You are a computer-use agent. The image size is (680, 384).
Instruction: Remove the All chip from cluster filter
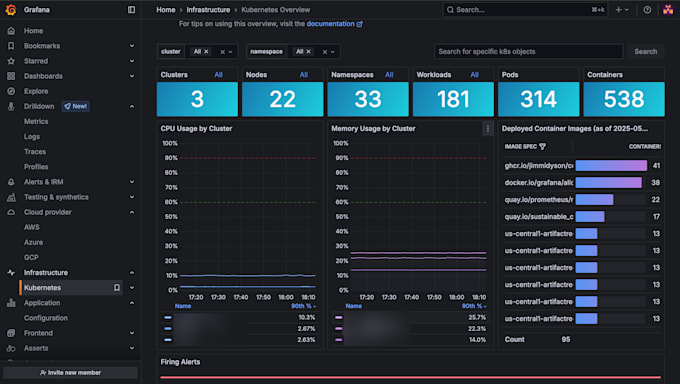click(206, 52)
